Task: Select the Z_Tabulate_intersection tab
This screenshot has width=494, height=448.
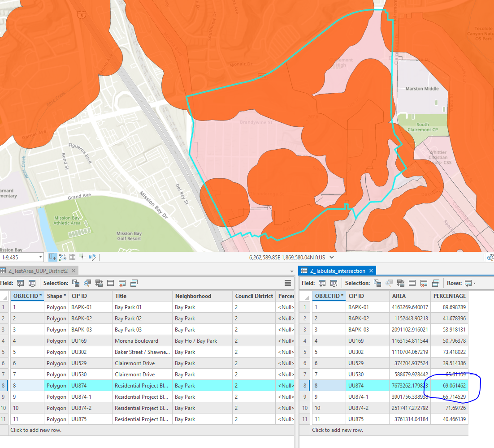Action: coord(338,271)
